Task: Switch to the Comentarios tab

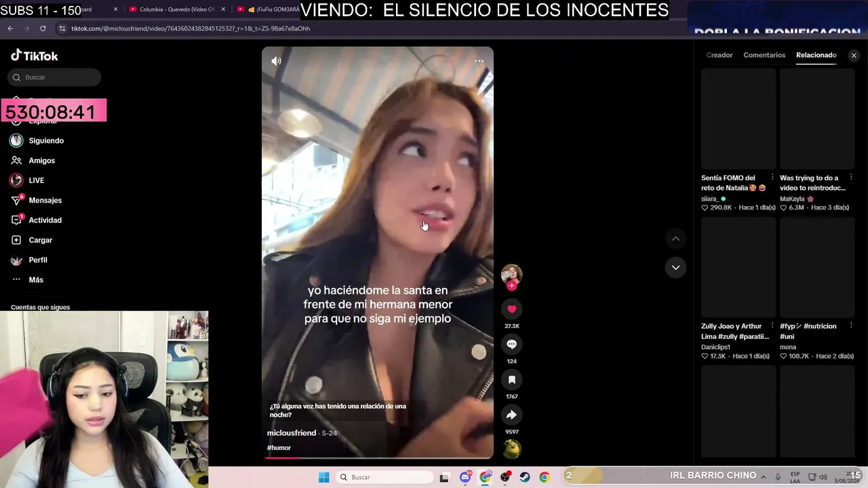Action: click(x=764, y=55)
